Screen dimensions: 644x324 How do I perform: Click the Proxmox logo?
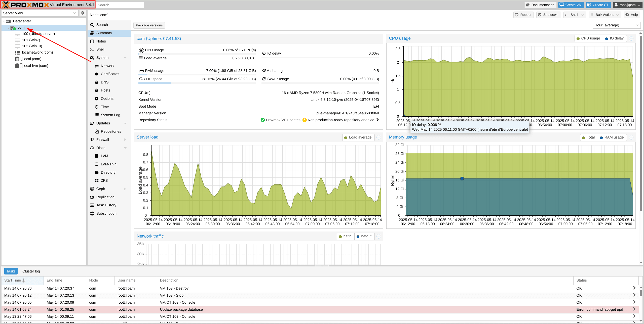point(26,5)
